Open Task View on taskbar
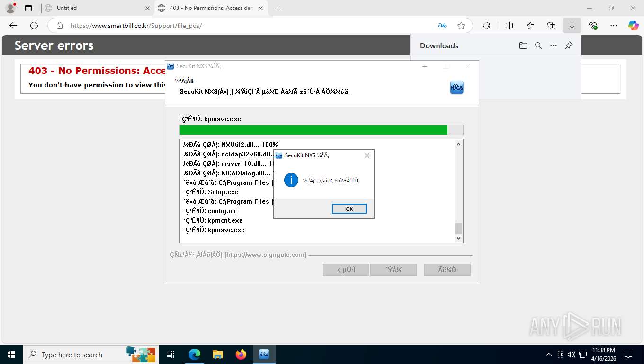 pos(171,355)
